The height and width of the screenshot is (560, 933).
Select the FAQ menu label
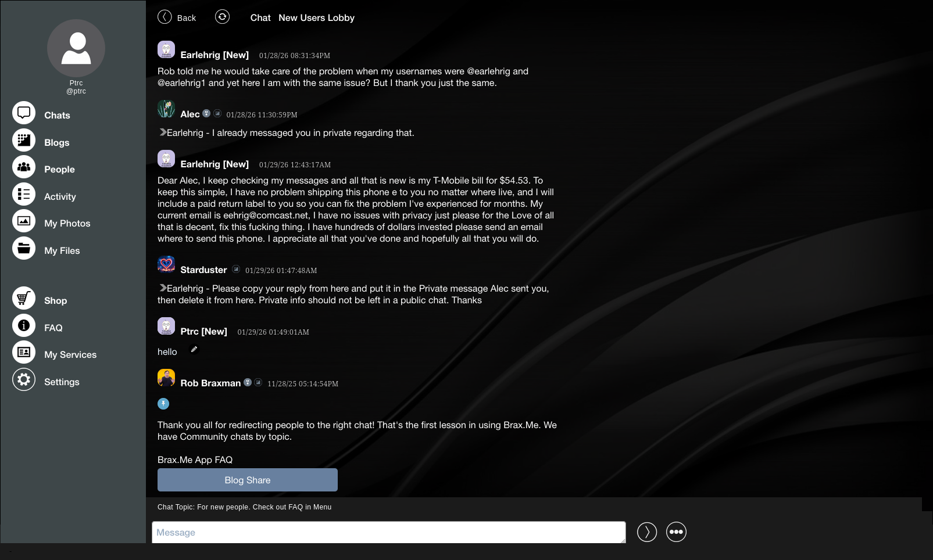[53, 328]
